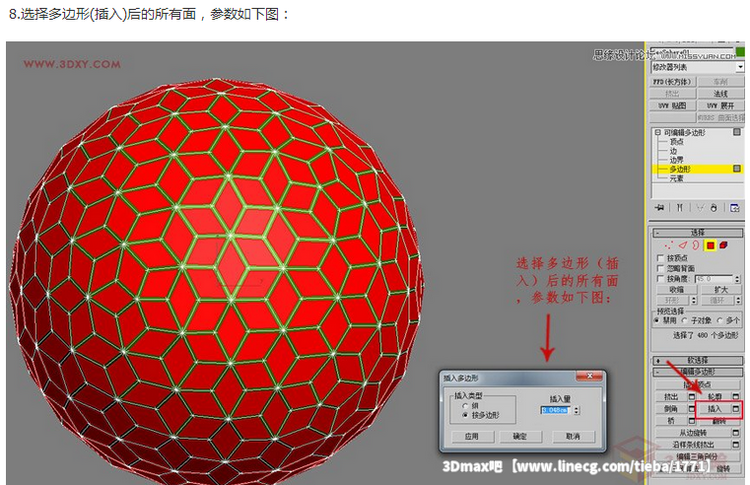The height and width of the screenshot is (485, 750).
Task: Click the Pin Stack icon
Action: click(x=660, y=208)
